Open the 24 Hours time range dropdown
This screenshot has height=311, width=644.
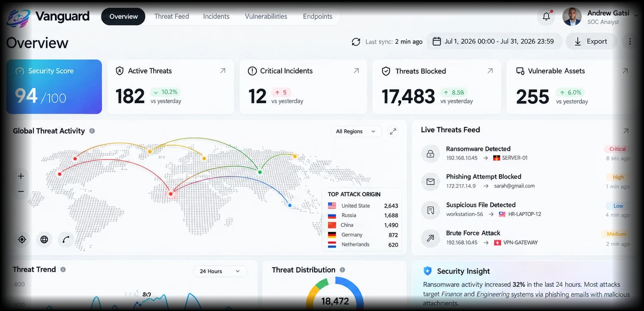coord(220,271)
